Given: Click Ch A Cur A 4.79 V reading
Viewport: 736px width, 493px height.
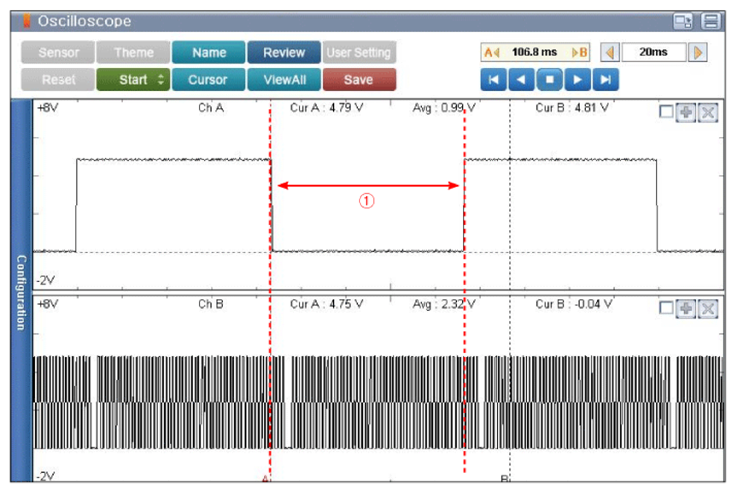Looking at the screenshot, I should [327, 108].
